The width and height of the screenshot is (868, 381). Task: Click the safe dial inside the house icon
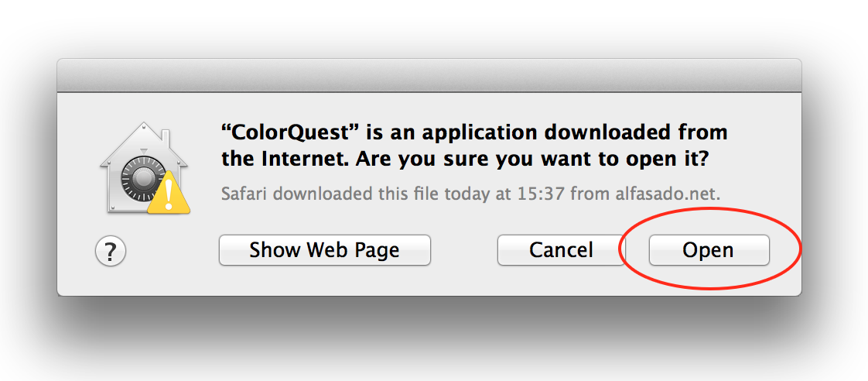tap(142, 179)
